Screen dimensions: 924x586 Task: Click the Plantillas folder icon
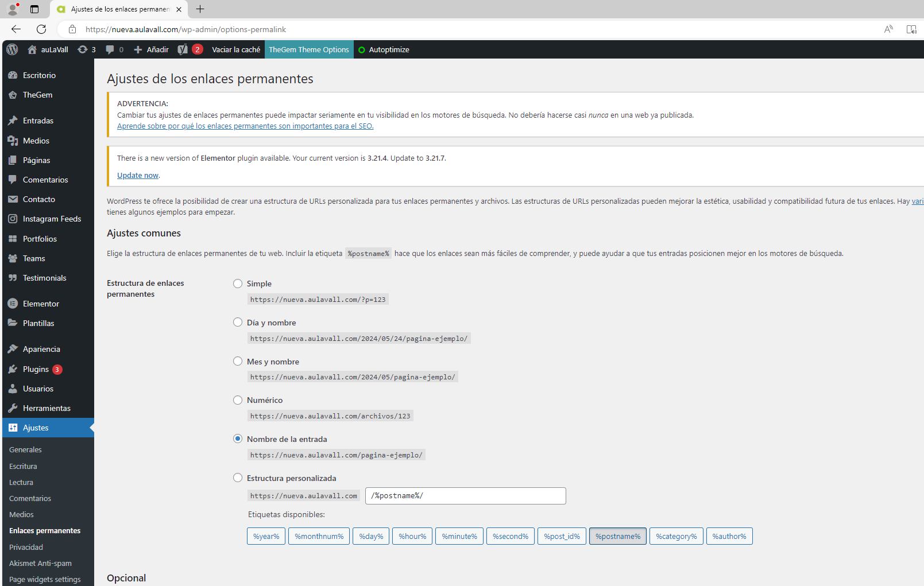coord(13,323)
